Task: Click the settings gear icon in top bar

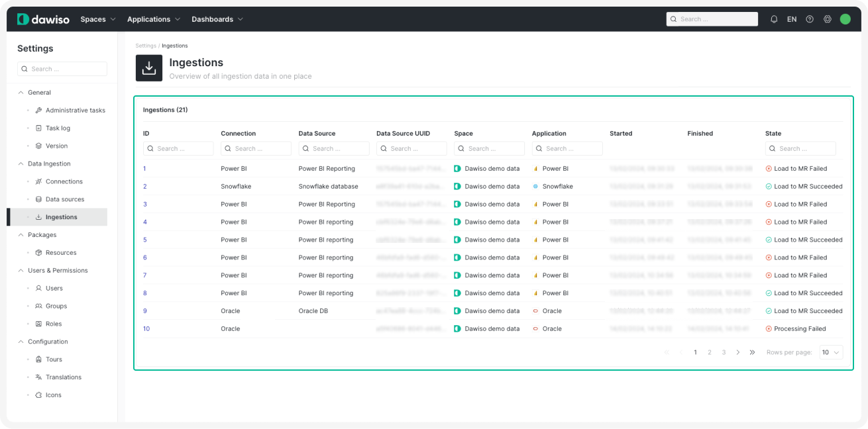Action: (828, 19)
